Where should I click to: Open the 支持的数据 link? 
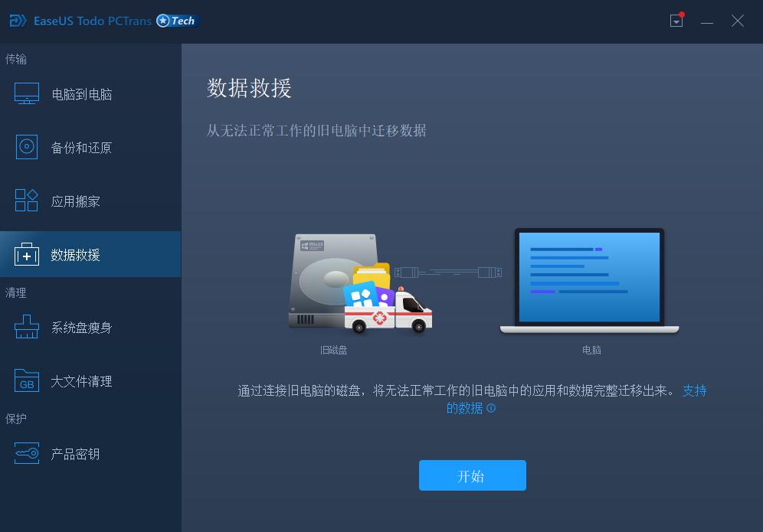click(x=693, y=391)
